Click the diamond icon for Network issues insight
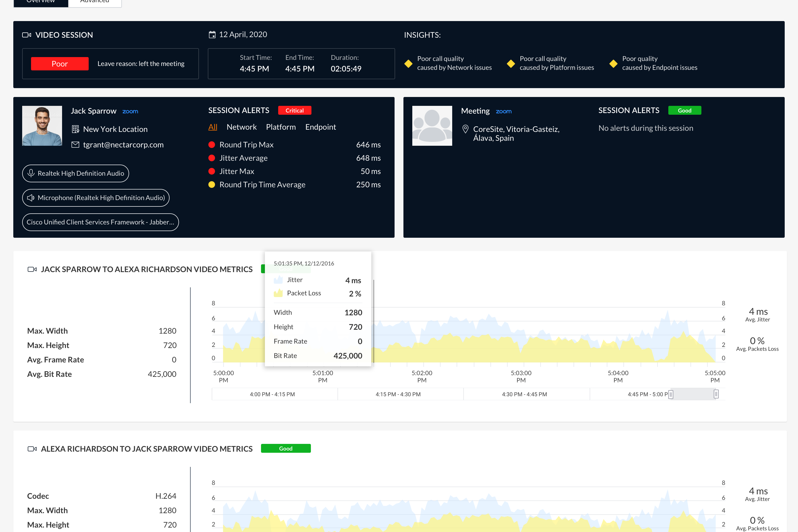 (408, 63)
